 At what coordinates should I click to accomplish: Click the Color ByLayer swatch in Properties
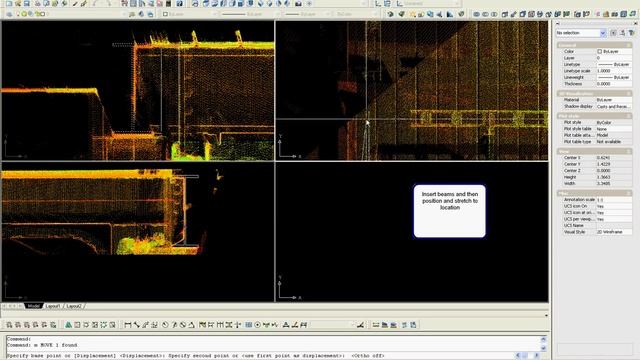pos(600,51)
